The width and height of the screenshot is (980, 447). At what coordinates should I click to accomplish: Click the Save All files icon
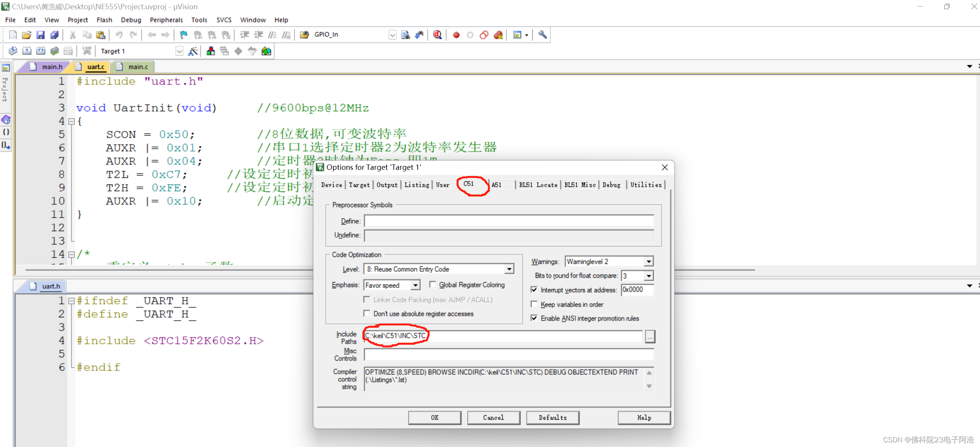click(54, 35)
